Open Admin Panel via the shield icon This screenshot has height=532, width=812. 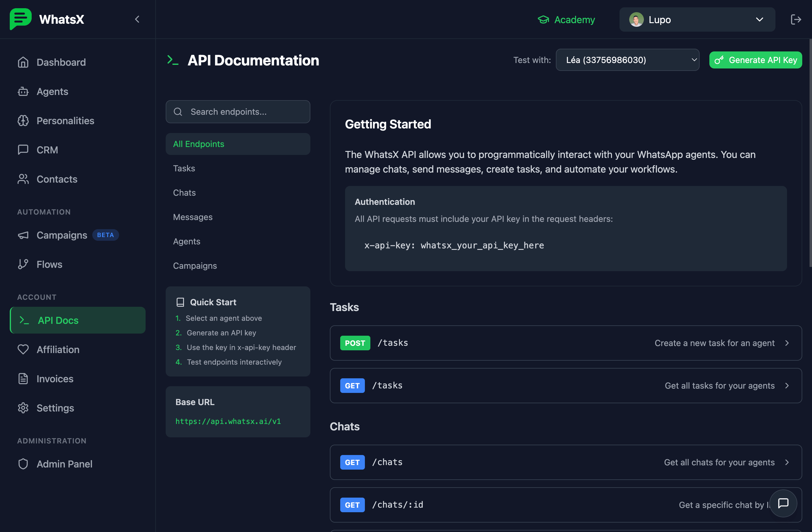23,464
